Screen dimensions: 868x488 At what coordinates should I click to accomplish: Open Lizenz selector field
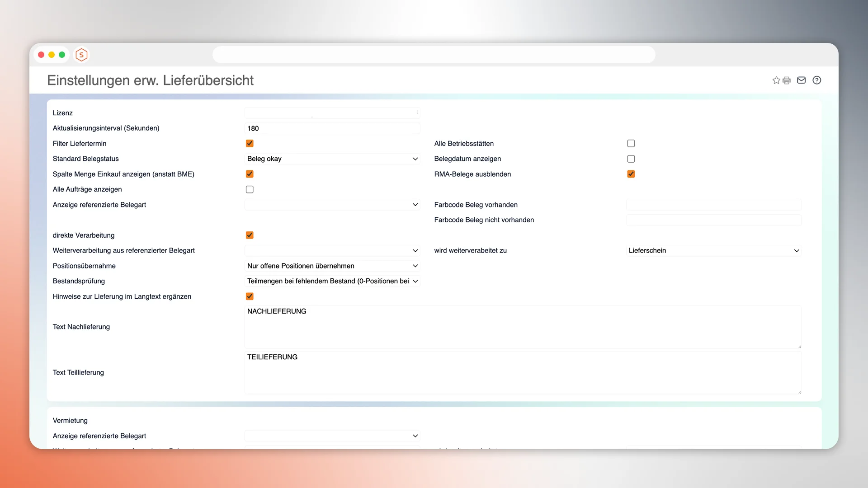(x=332, y=113)
